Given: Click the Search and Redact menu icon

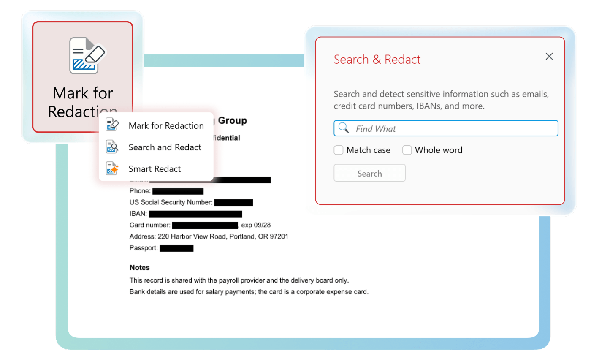Looking at the screenshot, I should [x=112, y=147].
